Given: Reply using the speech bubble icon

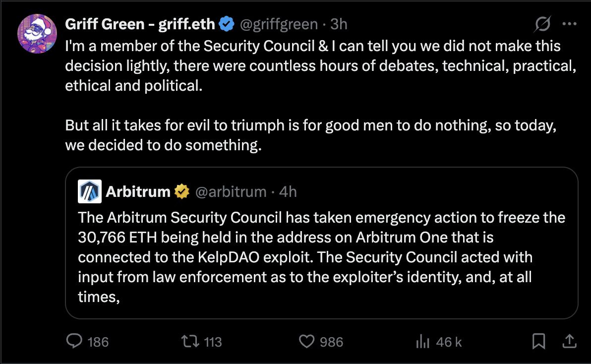Looking at the screenshot, I should click(74, 341).
